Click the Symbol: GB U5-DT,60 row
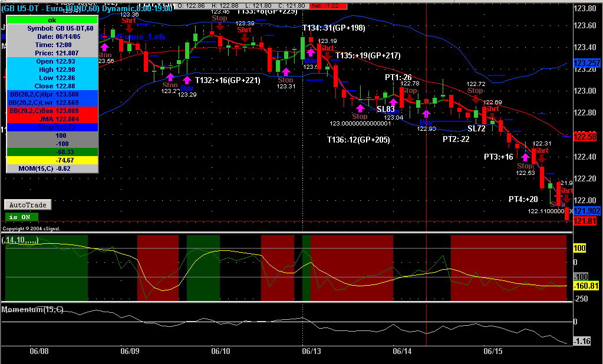This screenshot has width=603, height=364. tap(52, 28)
